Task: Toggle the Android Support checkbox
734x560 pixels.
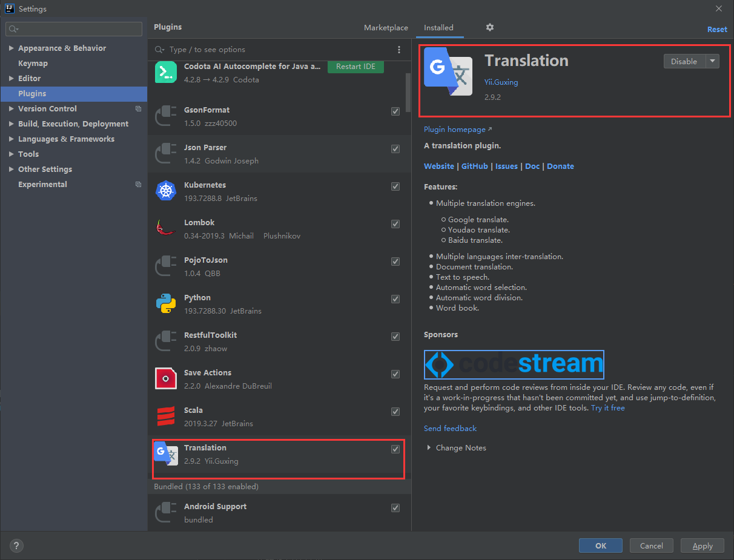Action: [x=395, y=508]
